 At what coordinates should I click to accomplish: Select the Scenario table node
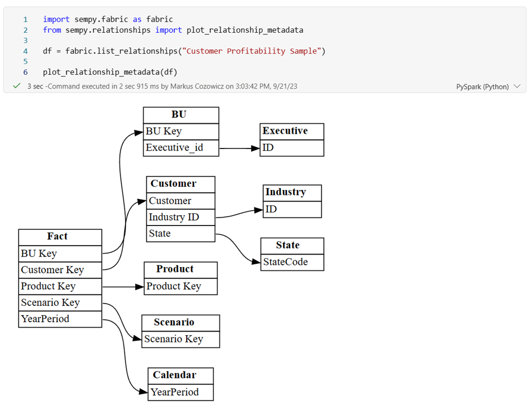180,322
